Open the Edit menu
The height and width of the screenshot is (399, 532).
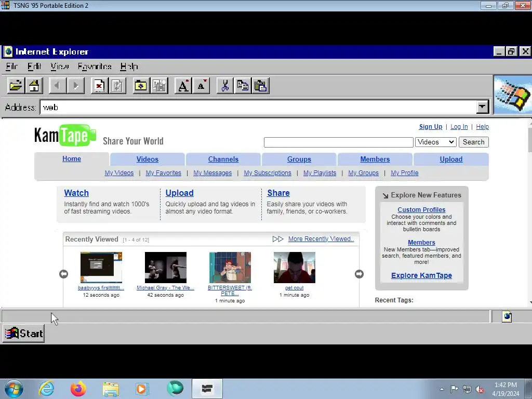point(34,66)
